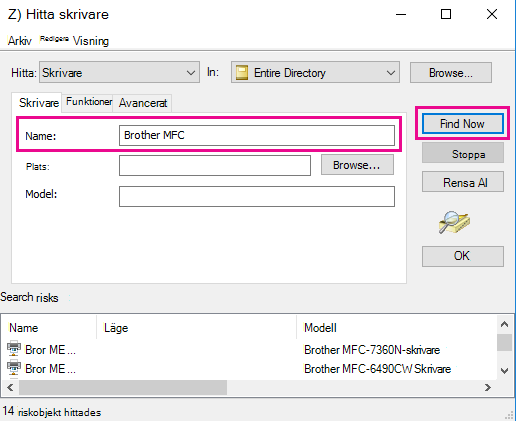Click Brother MFC-6490CW Skrivare model cell
Screen dimensions: 516x421
coord(377,369)
